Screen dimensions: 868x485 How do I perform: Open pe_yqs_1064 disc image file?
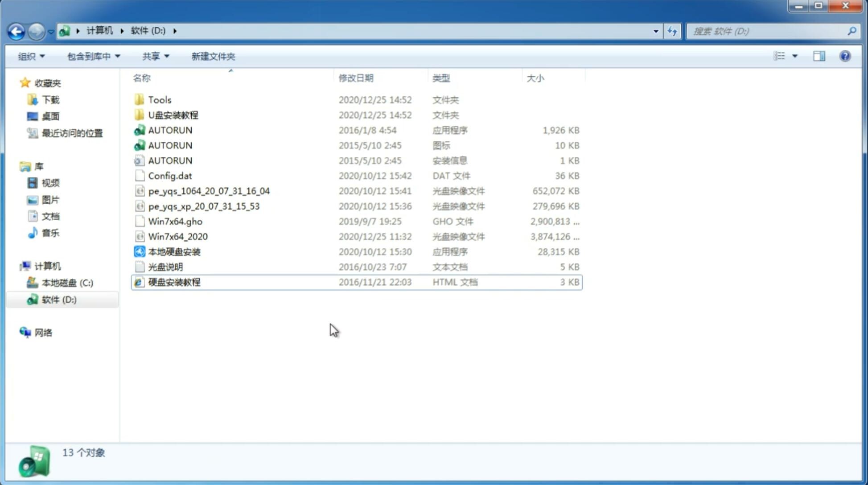click(x=209, y=191)
